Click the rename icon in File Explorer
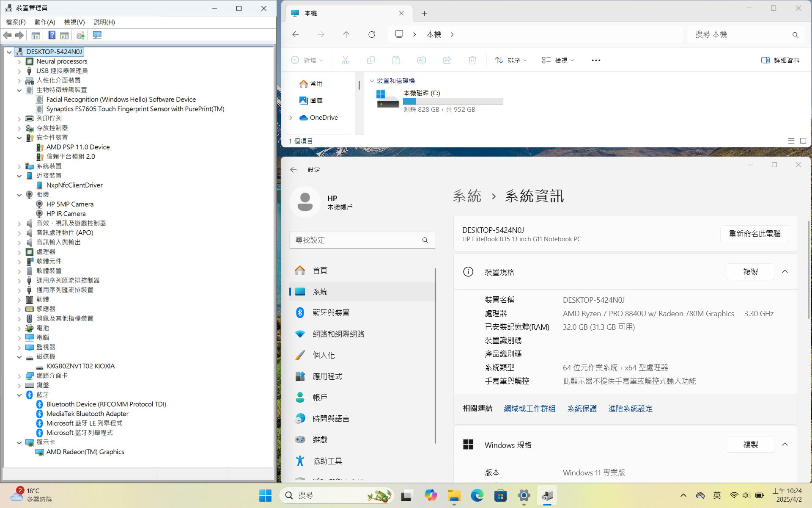 point(422,60)
